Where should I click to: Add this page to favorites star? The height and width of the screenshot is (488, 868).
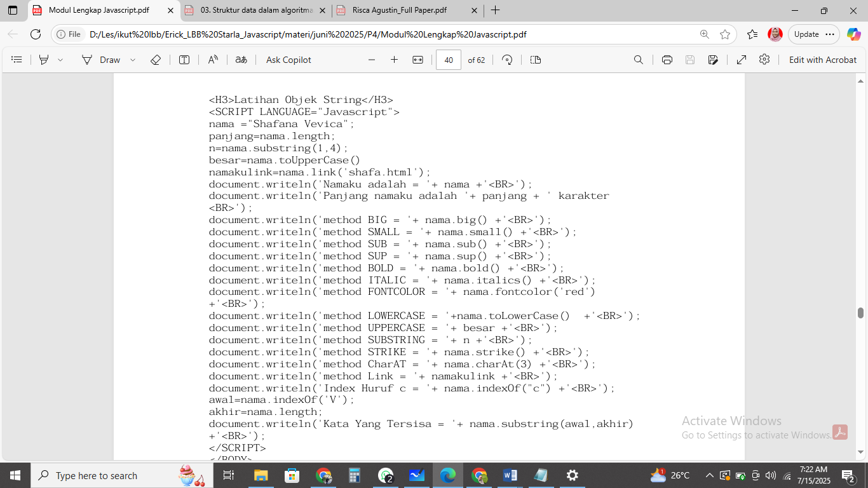[x=725, y=34]
